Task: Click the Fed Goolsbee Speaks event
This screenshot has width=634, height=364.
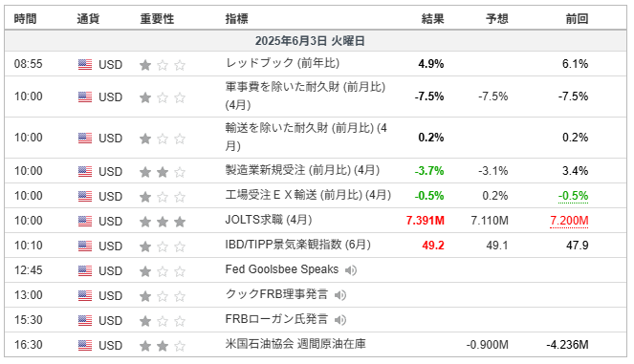Action: 282,269
